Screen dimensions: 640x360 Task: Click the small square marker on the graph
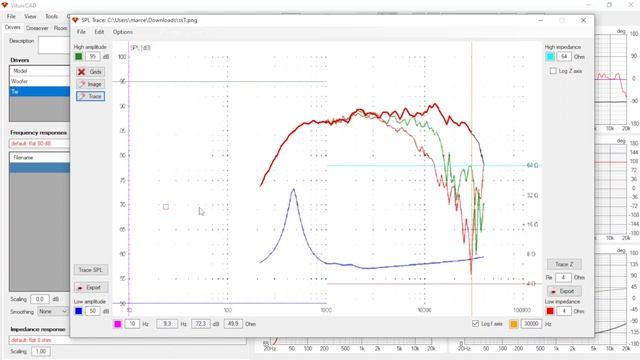tap(166, 207)
